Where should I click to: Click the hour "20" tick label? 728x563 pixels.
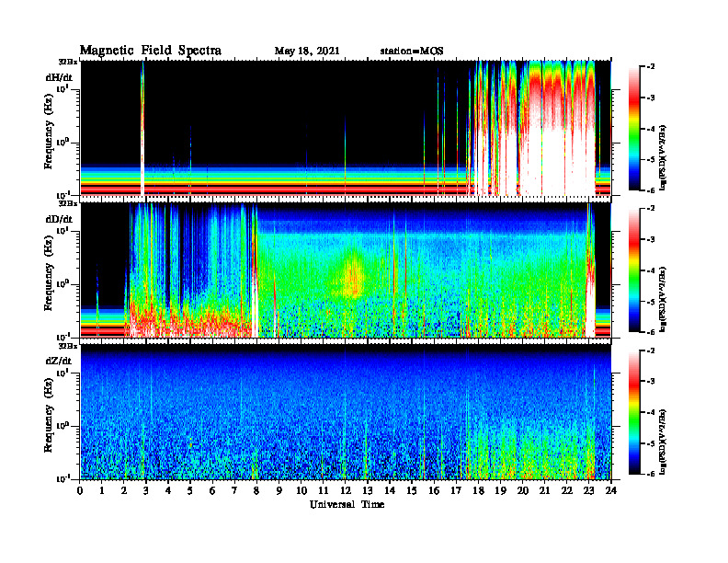[x=522, y=490]
